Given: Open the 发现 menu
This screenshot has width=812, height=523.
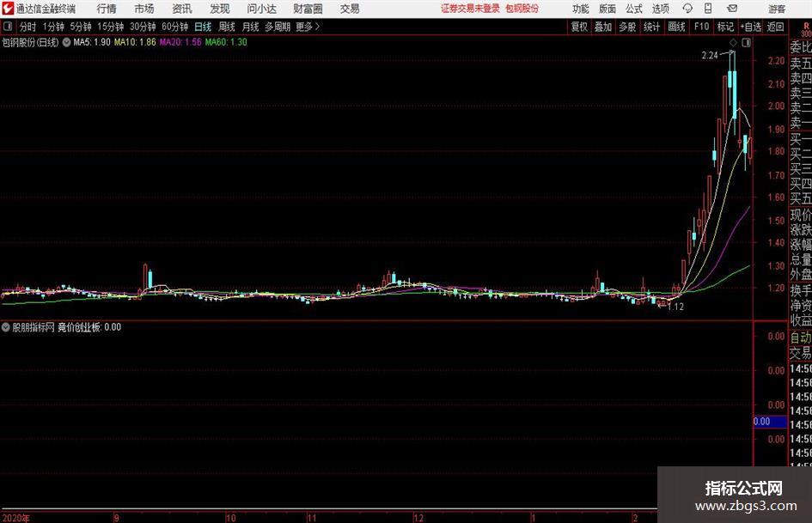Looking at the screenshot, I should click(220, 9).
